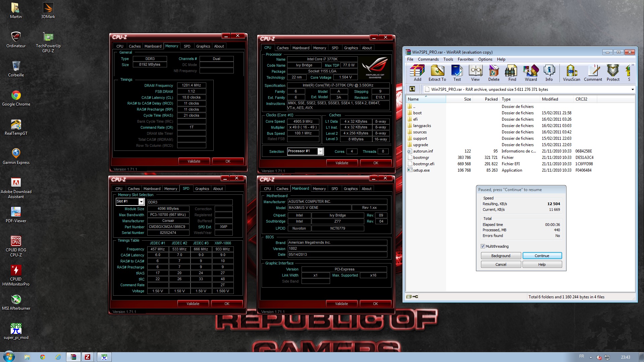Click the Background button in progress dialog

pyautogui.click(x=501, y=256)
